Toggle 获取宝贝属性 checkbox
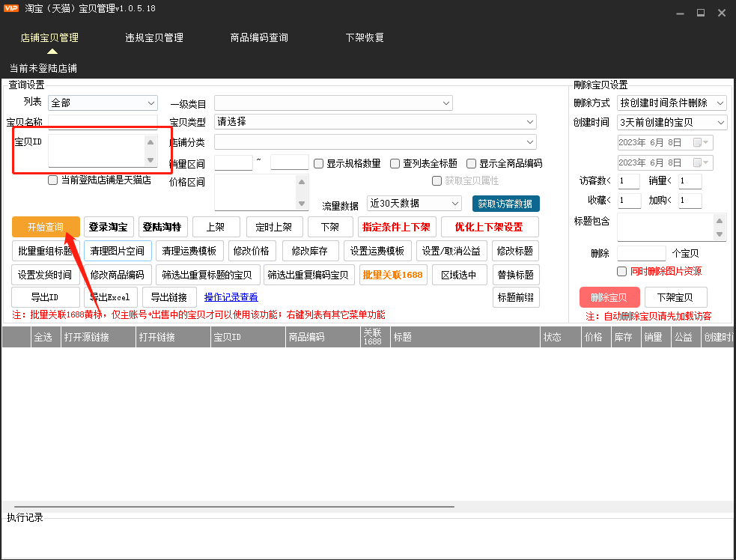The image size is (736, 560). (437, 180)
